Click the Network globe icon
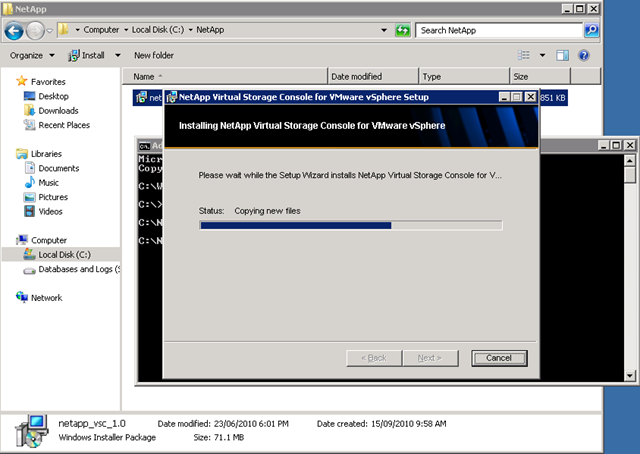 point(22,297)
